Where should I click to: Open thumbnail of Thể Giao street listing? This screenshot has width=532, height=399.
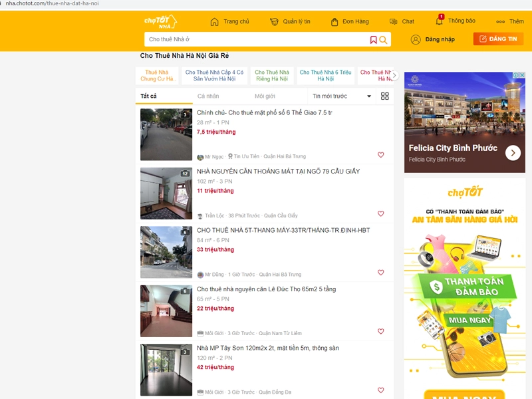(x=166, y=134)
